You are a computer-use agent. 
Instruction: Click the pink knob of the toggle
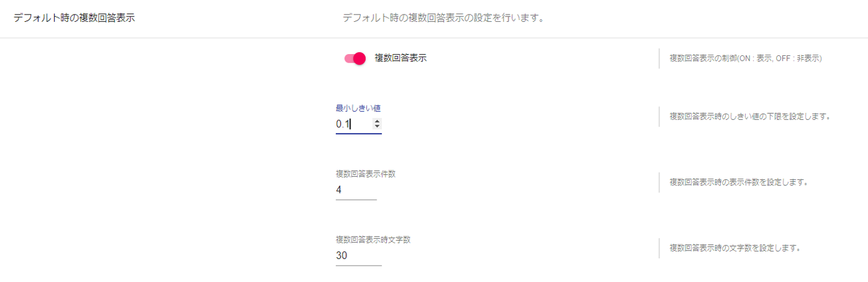359,58
